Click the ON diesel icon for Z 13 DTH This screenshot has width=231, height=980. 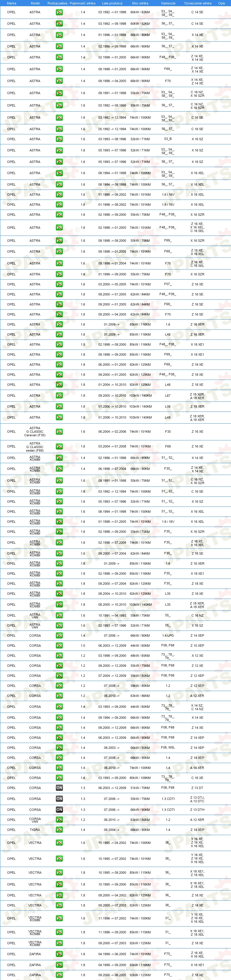[59, 810]
